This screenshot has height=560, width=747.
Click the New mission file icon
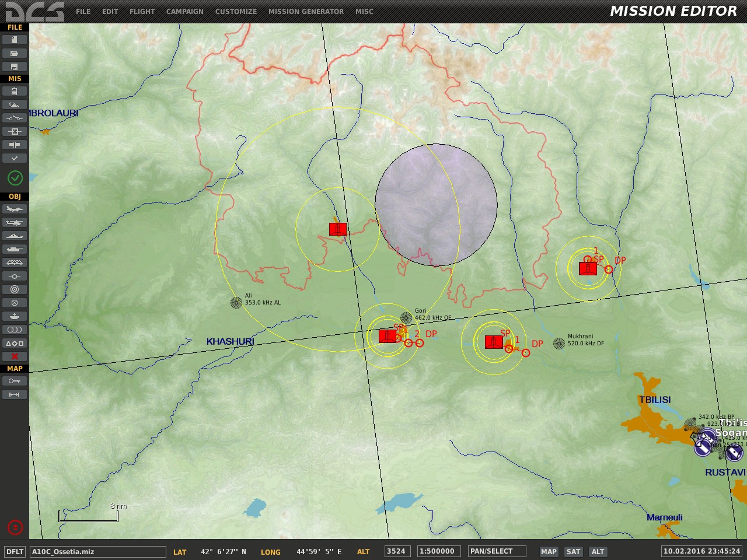click(x=15, y=40)
